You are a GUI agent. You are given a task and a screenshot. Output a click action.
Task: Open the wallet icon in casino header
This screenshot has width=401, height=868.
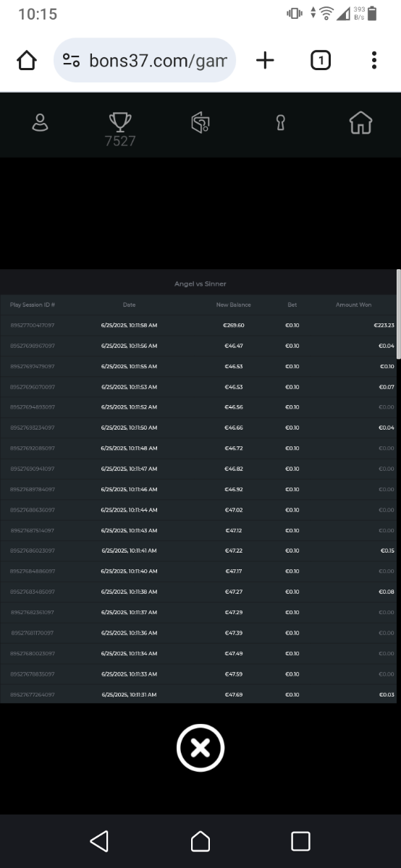point(200,123)
